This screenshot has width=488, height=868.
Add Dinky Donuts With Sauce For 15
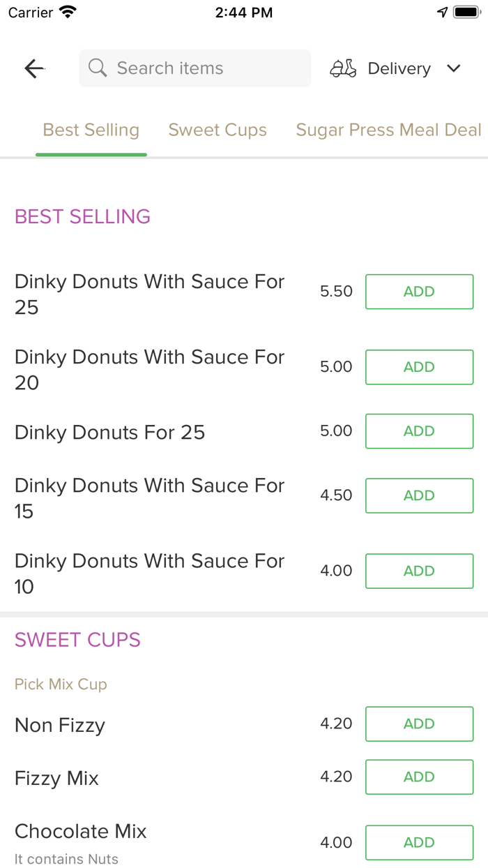(419, 495)
